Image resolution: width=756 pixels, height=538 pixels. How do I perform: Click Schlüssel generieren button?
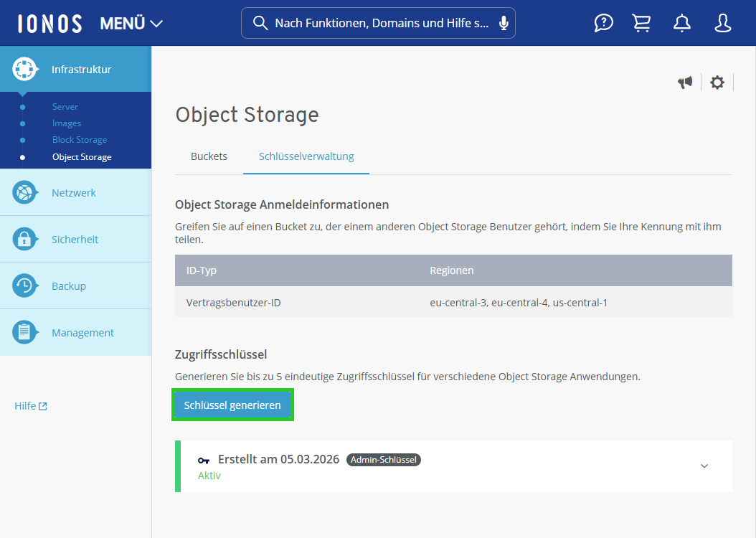(232, 405)
